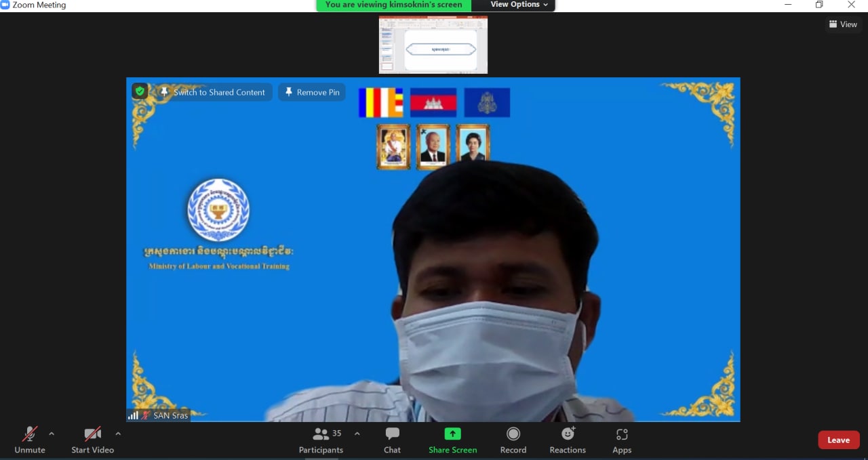Start recording the meeting

(x=513, y=434)
